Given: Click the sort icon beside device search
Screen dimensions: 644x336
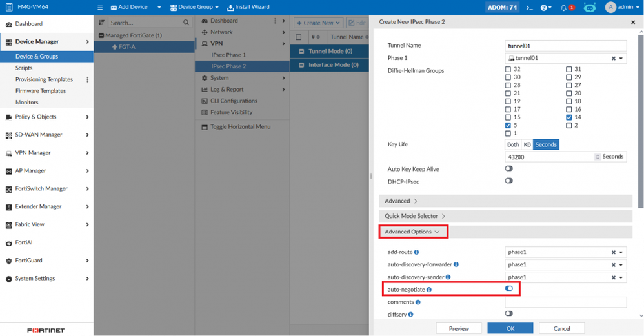Looking at the screenshot, I should pos(101,23).
